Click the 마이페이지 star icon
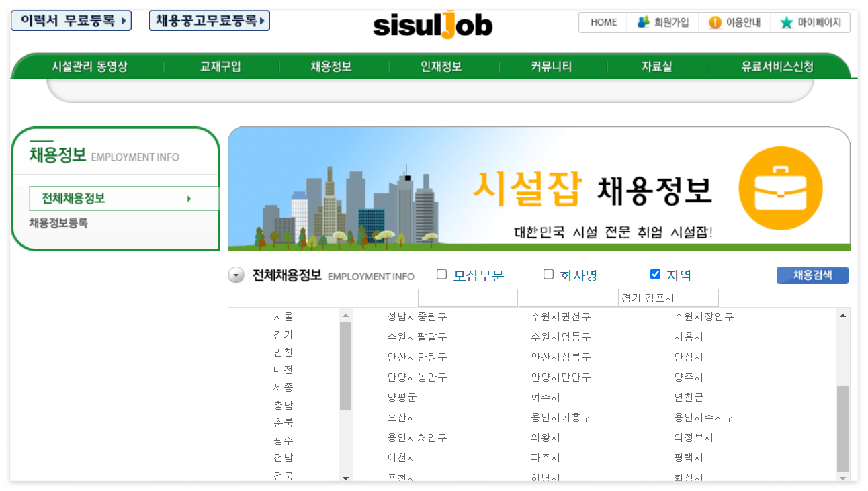The width and height of the screenshot is (868, 491). [786, 22]
